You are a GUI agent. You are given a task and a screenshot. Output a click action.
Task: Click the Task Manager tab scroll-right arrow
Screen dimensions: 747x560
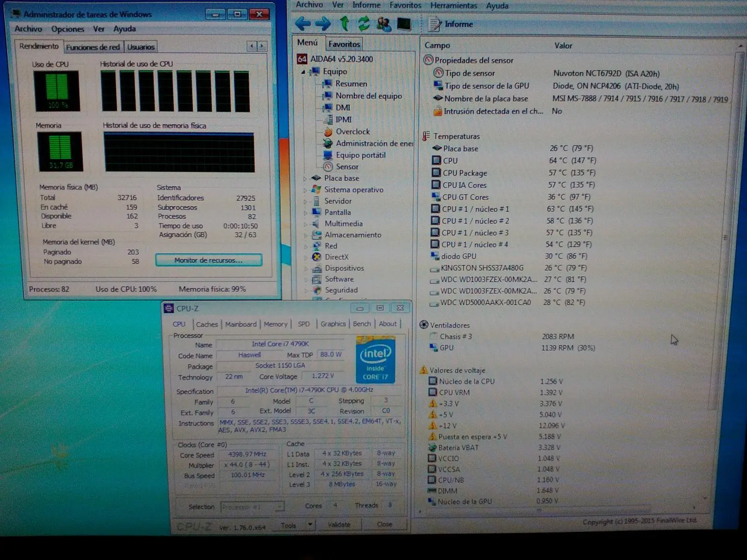coord(262,46)
